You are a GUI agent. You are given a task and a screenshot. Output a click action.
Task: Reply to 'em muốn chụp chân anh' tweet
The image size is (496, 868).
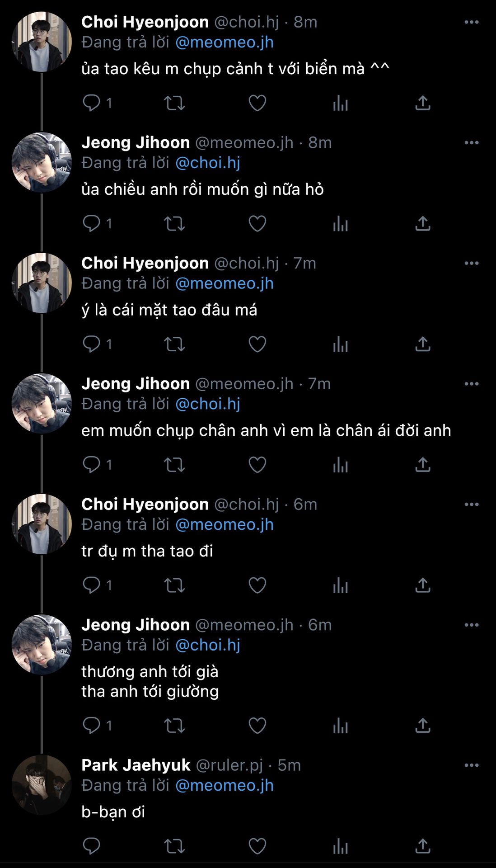[x=91, y=465]
